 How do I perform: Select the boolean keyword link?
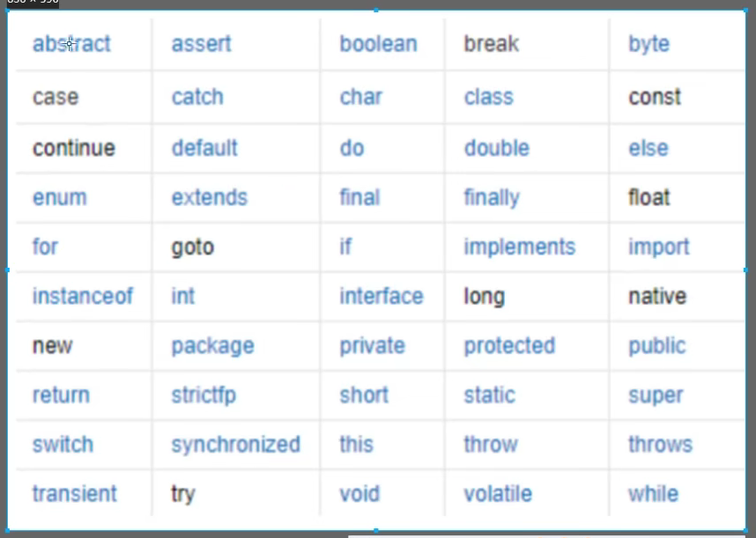coord(379,44)
